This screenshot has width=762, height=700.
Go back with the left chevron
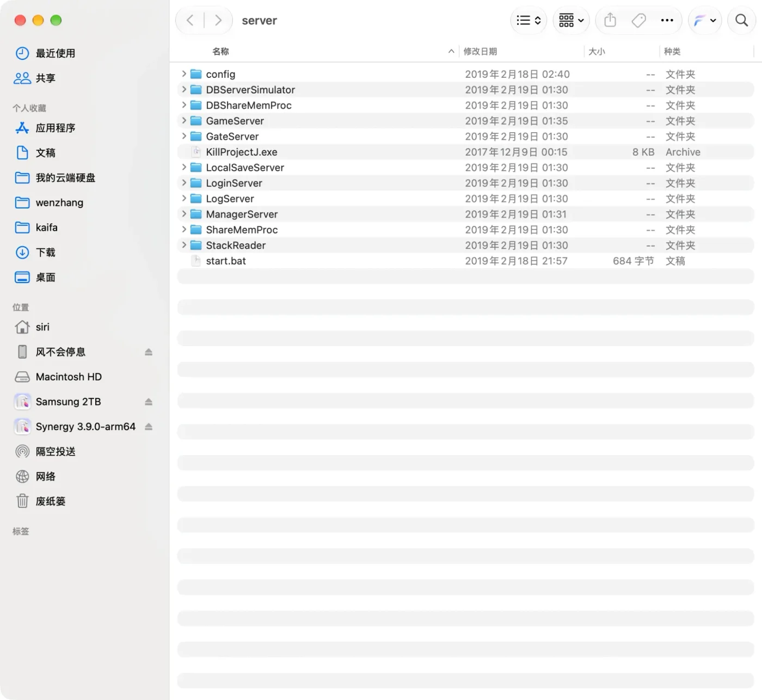(190, 21)
